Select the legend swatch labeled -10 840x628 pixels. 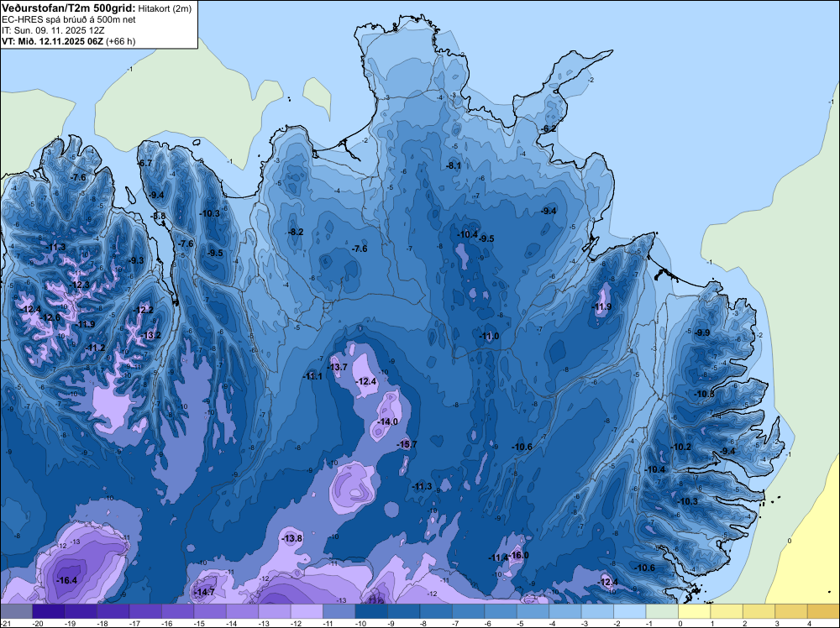pos(372,611)
